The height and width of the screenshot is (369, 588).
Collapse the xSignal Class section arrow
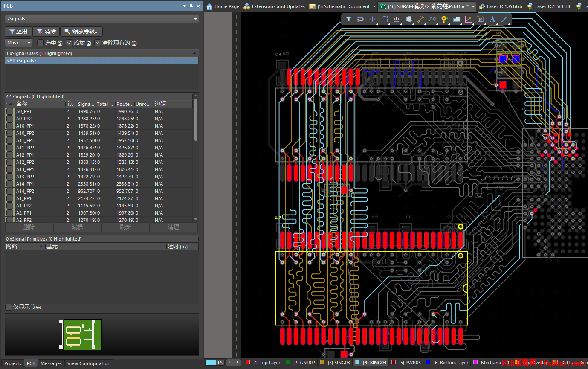click(195, 53)
